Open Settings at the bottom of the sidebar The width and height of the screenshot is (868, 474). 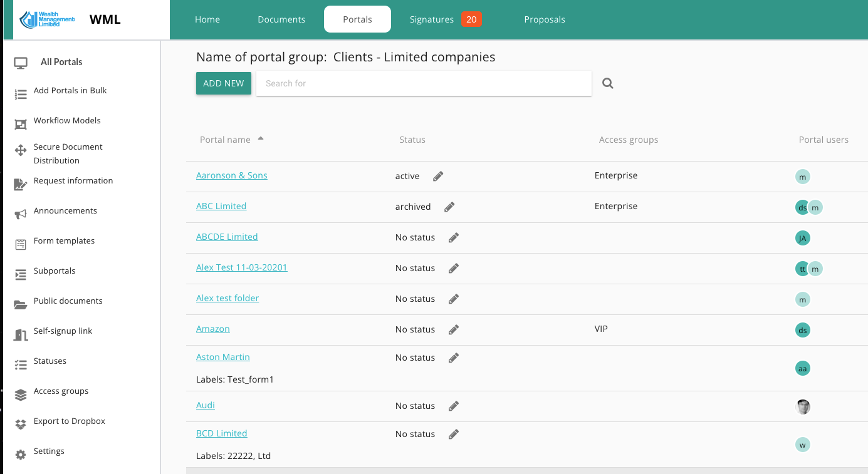pos(48,451)
